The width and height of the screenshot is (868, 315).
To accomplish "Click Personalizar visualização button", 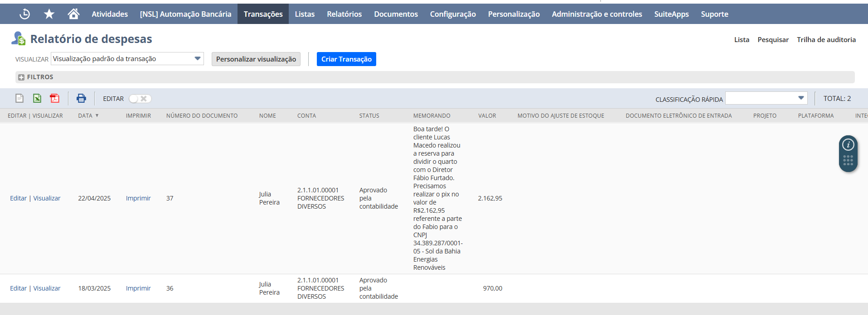I will [x=256, y=59].
